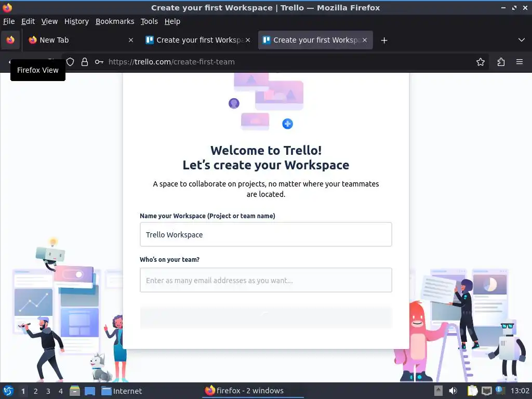Open the Help menu
The width and height of the screenshot is (532, 399).
point(172,21)
